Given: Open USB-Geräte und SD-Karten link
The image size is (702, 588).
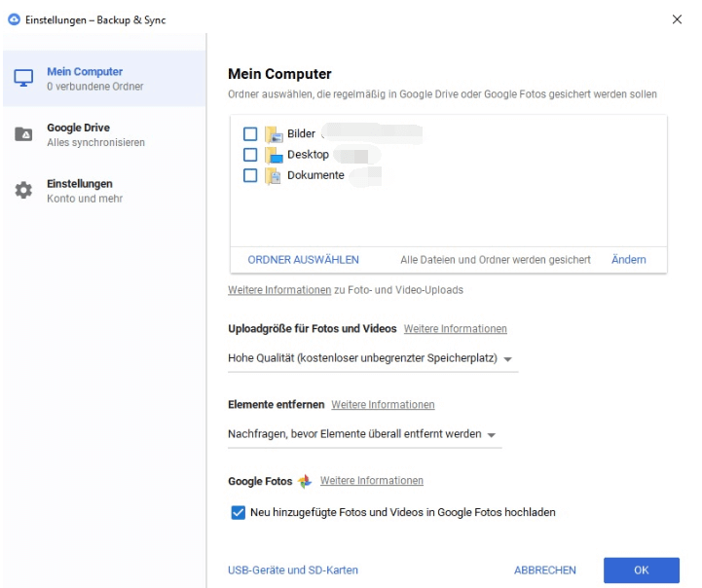Looking at the screenshot, I should [293, 570].
